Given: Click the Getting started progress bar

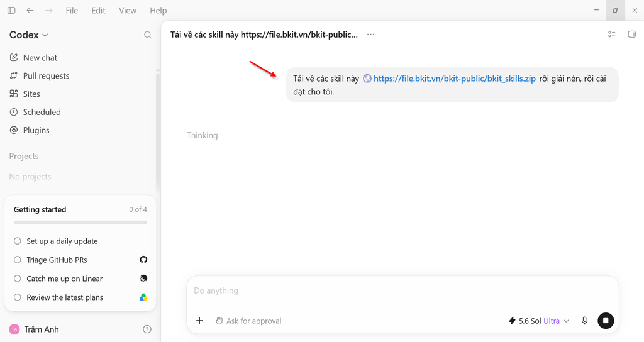Looking at the screenshot, I should pos(80,223).
